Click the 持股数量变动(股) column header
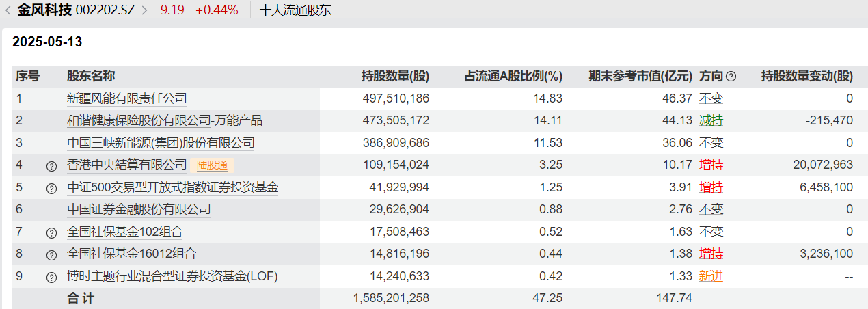Image resolution: width=868 pixels, height=309 pixels. 806,77
